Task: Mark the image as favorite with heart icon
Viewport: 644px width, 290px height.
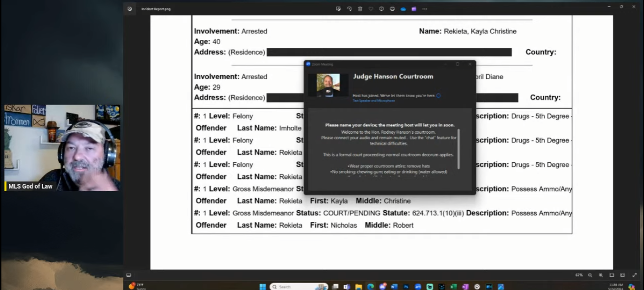Action: pos(371,9)
